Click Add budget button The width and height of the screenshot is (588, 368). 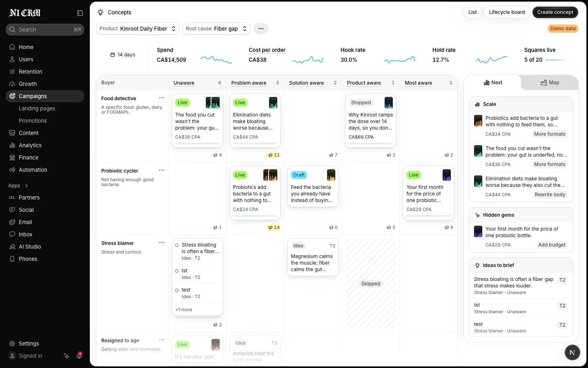coord(552,245)
